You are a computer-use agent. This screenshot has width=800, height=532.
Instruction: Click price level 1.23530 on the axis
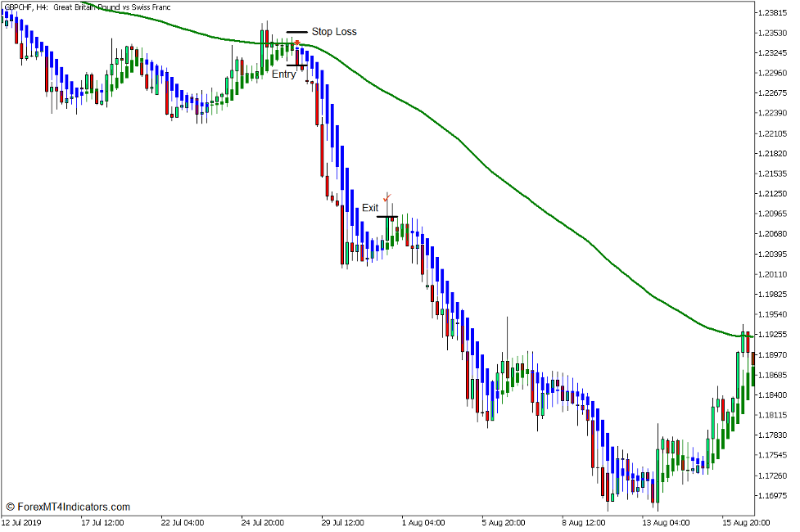(x=772, y=34)
